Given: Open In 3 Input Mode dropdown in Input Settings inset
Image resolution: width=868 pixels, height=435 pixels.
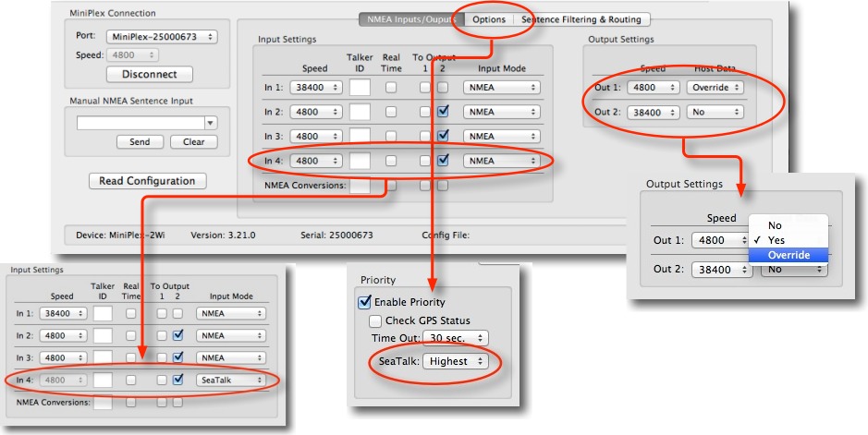Looking at the screenshot, I should click(x=231, y=358).
